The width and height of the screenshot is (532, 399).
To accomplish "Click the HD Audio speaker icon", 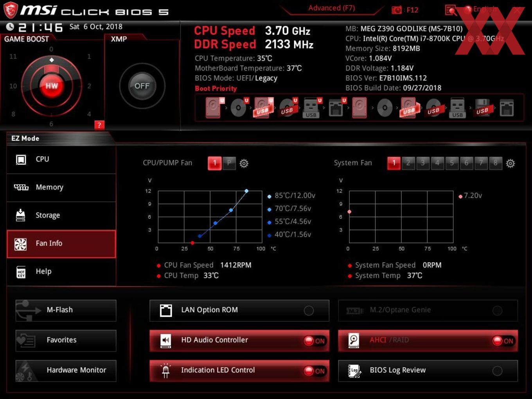I will point(166,341).
